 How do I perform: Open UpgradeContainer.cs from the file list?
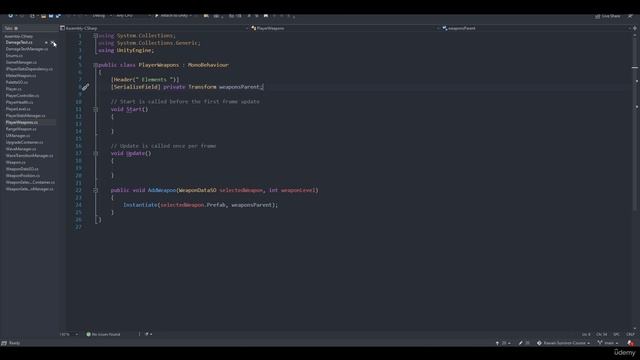click(24, 142)
